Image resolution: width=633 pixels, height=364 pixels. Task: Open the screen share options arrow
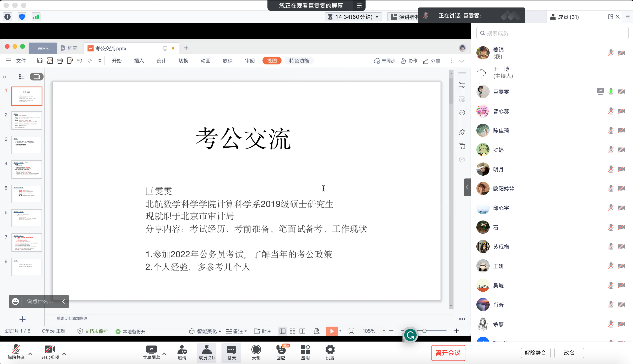[164, 354]
